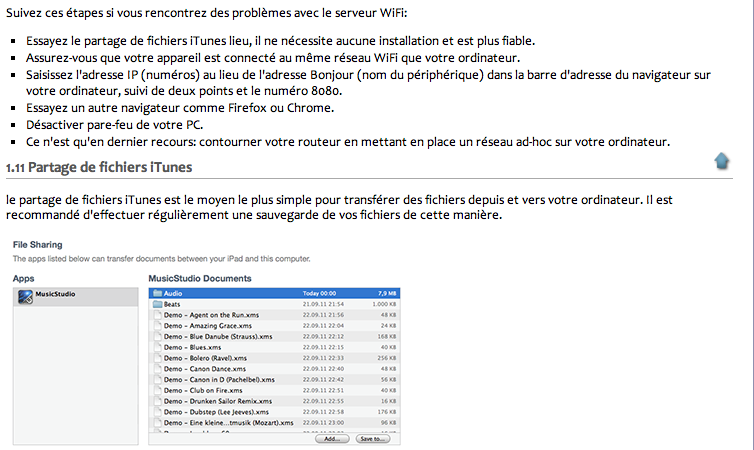The width and height of the screenshot is (754, 450).
Task: Click file icon of Demo - Drunken Sailor Remix.xms
Action: pos(157,401)
